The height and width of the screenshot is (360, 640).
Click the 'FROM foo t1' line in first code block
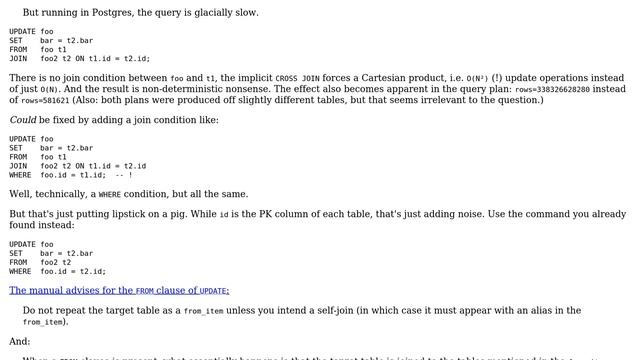click(x=38, y=50)
